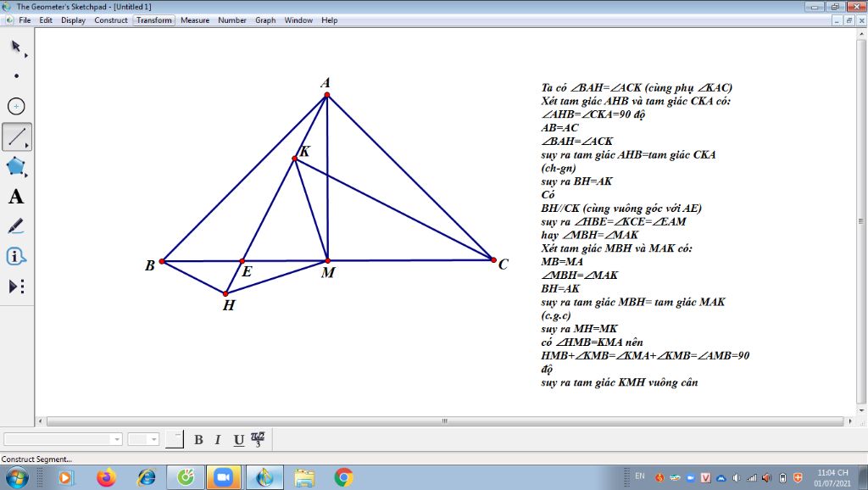Select point A on the triangle
The width and height of the screenshot is (868, 490).
click(327, 95)
